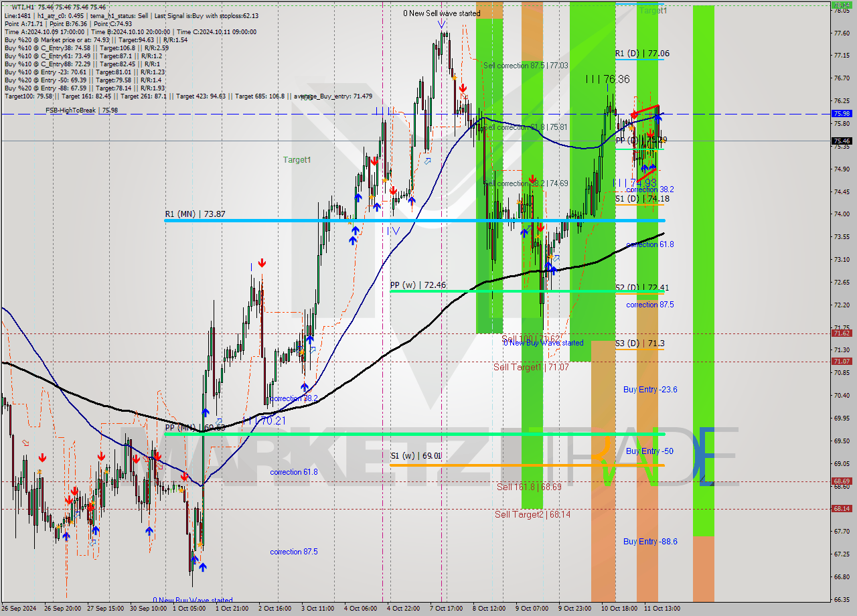Click the 'R1 (MN) | 73.87' resistance label
This screenshot has height=616, width=857.
(195, 214)
